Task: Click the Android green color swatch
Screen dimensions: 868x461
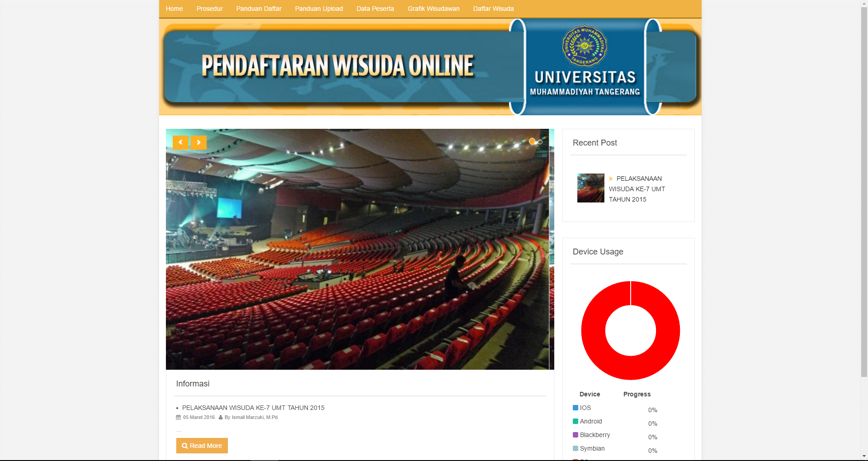Action: tap(576, 421)
